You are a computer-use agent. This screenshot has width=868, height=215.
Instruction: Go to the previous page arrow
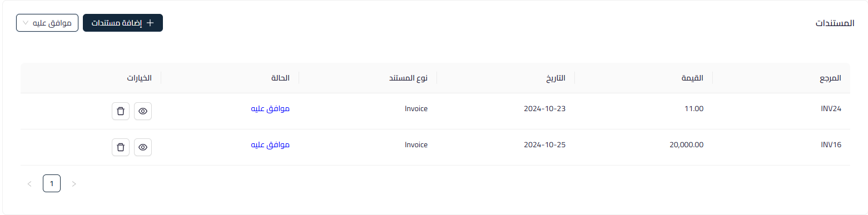coord(29,183)
